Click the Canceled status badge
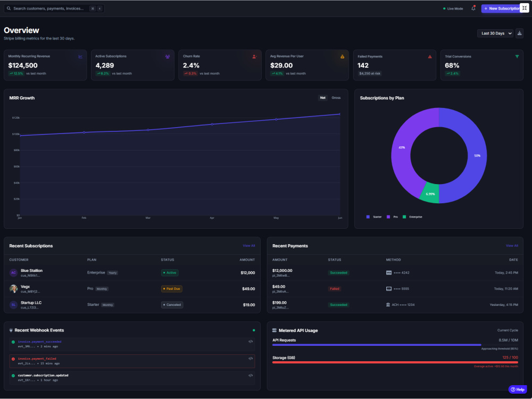 172,305
